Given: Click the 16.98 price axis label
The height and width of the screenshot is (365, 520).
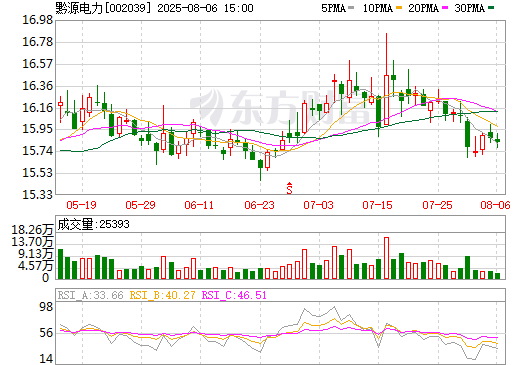Looking at the screenshot, I should pos(37,20).
